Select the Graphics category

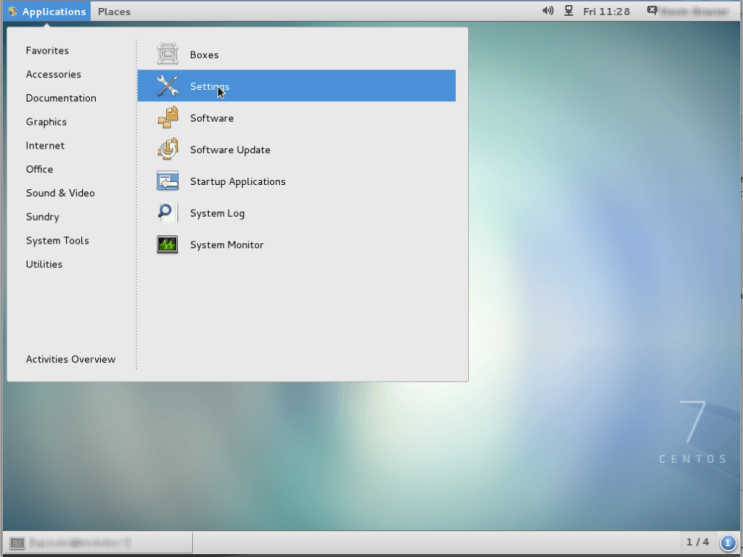click(x=46, y=122)
